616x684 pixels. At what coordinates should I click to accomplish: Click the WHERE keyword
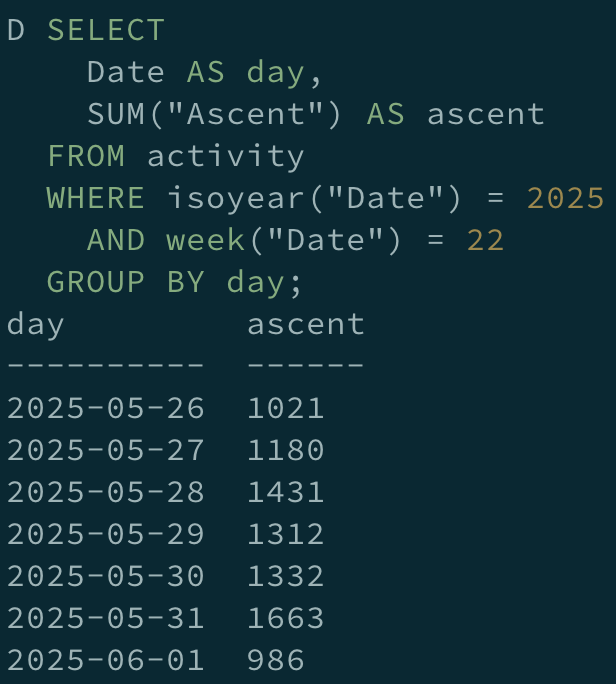pos(96,198)
